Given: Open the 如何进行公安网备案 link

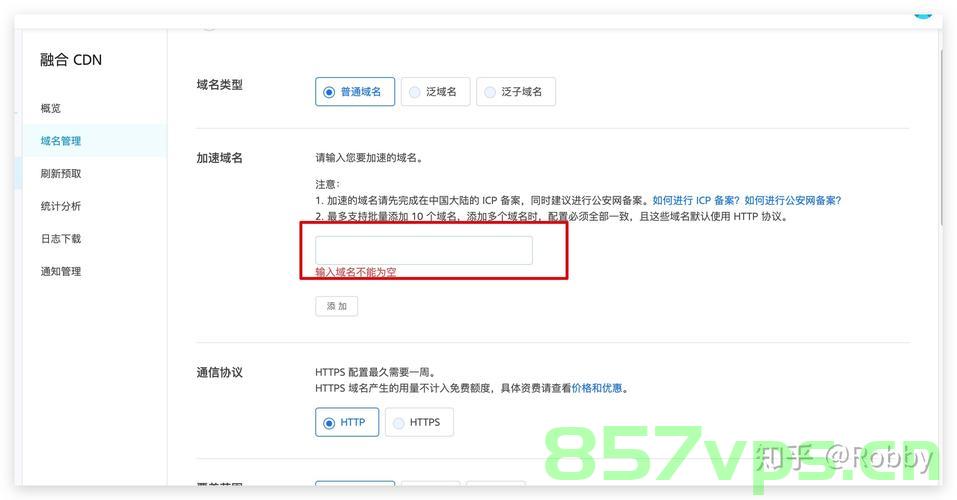Looking at the screenshot, I should pos(793,200).
